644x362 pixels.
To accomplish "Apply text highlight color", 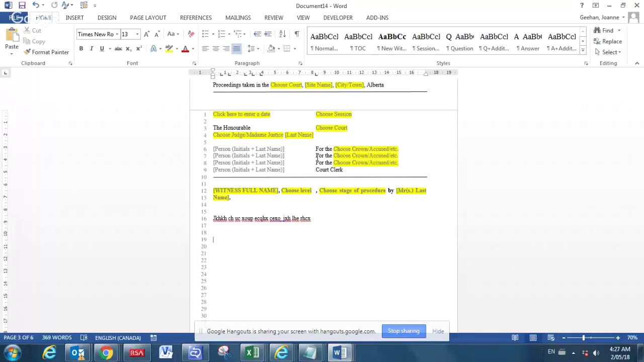I will click(x=169, y=49).
